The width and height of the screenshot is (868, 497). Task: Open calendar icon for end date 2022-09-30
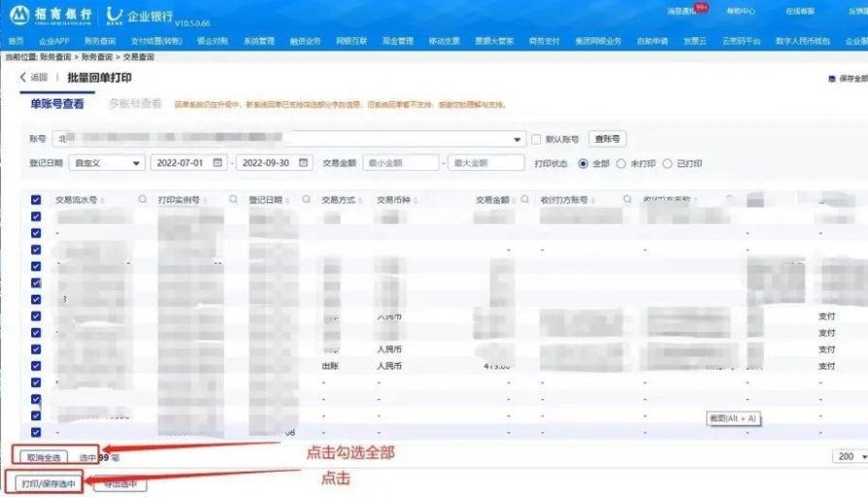point(304,162)
